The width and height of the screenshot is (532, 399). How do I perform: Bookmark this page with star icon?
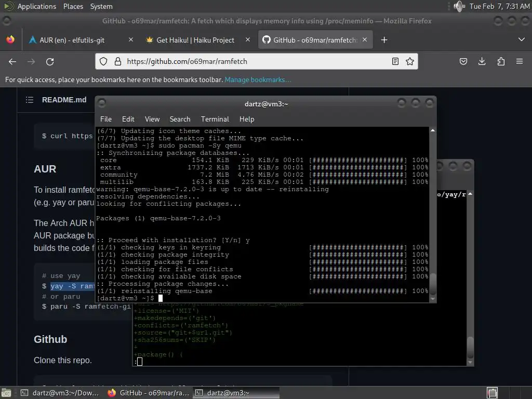[x=410, y=61]
